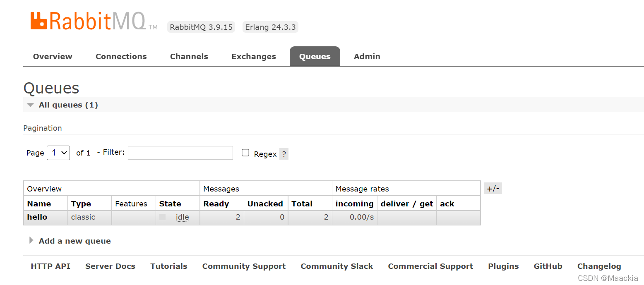Click the RabbitMQ 3.9.15 version badge

pyautogui.click(x=201, y=27)
